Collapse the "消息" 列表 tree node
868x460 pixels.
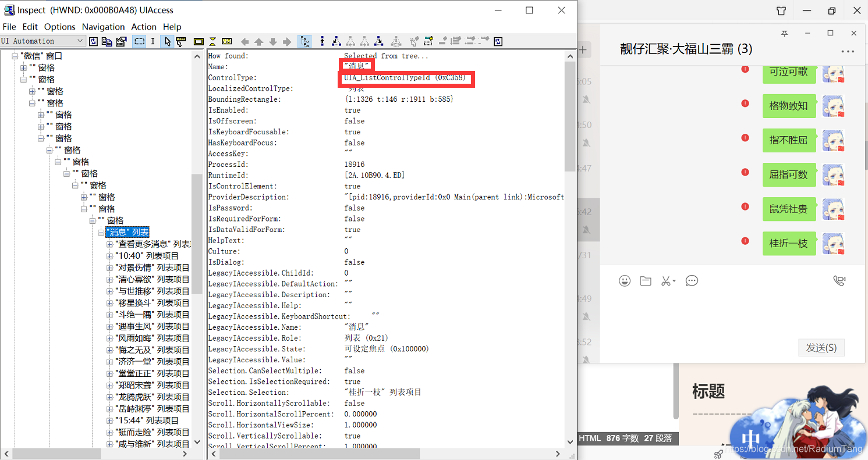pos(101,232)
